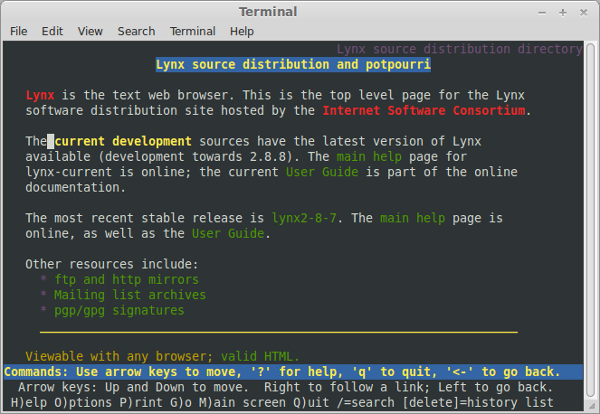This screenshot has height=414, width=600.
Task: Open the File menu
Action: click(x=18, y=31)
